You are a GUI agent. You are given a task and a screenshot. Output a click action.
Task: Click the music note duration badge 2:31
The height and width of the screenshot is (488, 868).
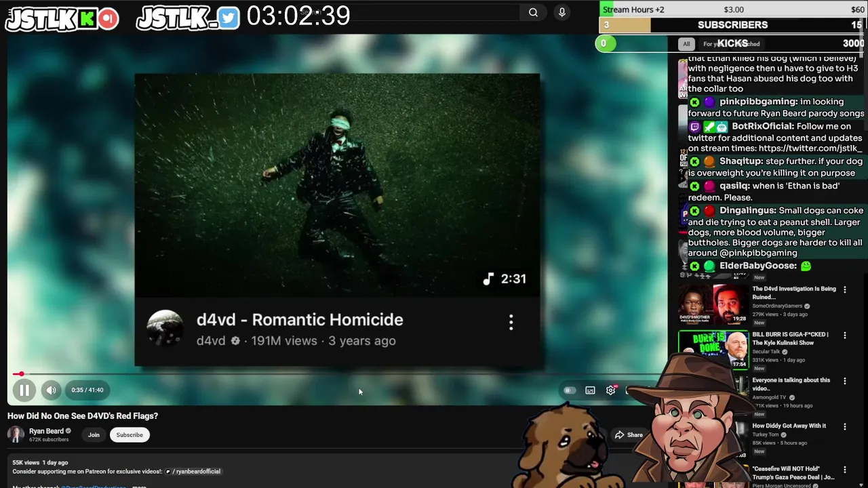pyautogui.click(x=505, y=279)
